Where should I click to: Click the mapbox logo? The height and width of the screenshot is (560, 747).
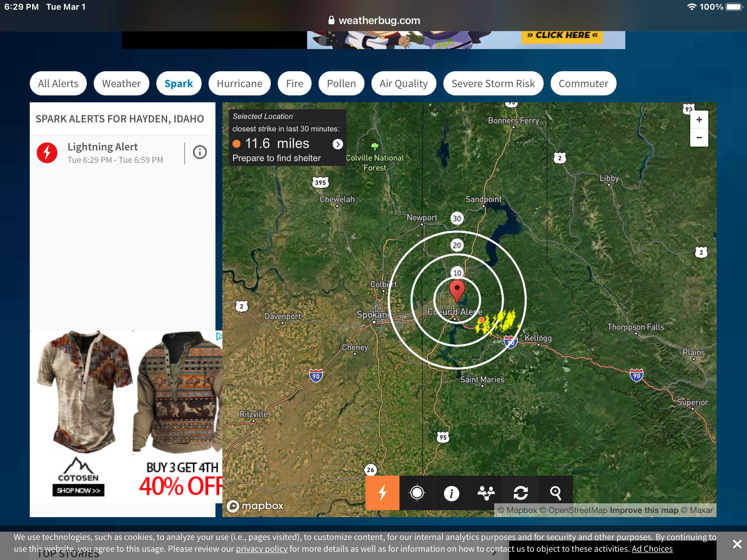pyautogui.click(x=255, y=506)
